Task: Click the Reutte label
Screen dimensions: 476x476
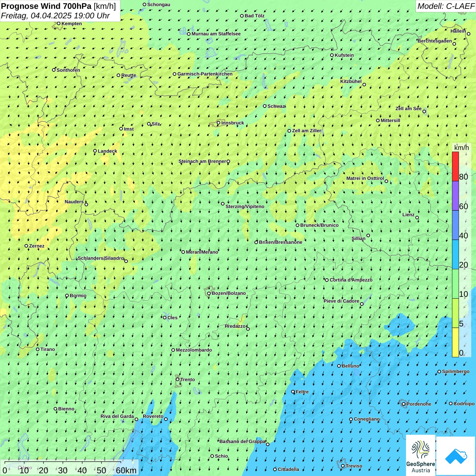Action: pyautogui.click(x=129, y=75)
